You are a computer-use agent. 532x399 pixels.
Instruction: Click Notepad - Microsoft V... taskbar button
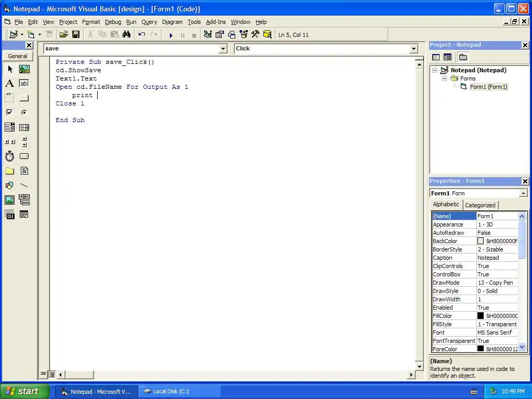pyautogui.click(x=97, y=392)
